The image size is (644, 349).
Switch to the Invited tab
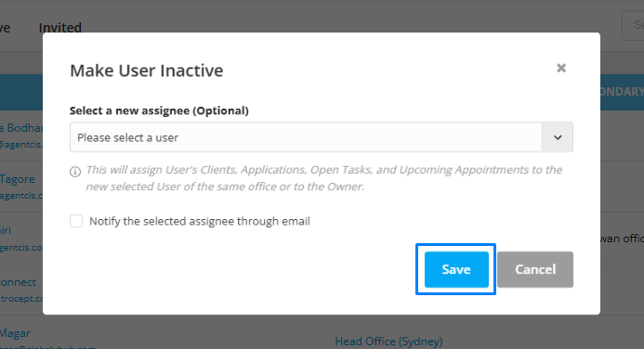coord(60,28)
